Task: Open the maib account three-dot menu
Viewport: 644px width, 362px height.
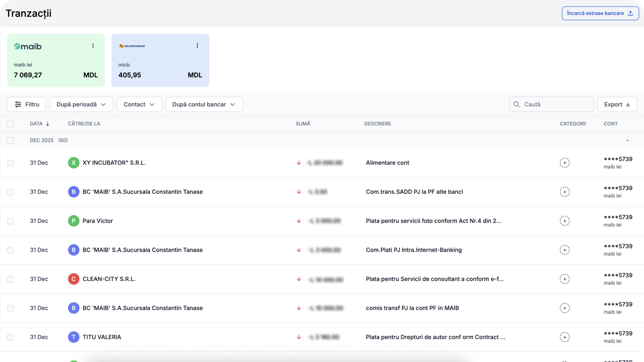Action: (93, 46)
